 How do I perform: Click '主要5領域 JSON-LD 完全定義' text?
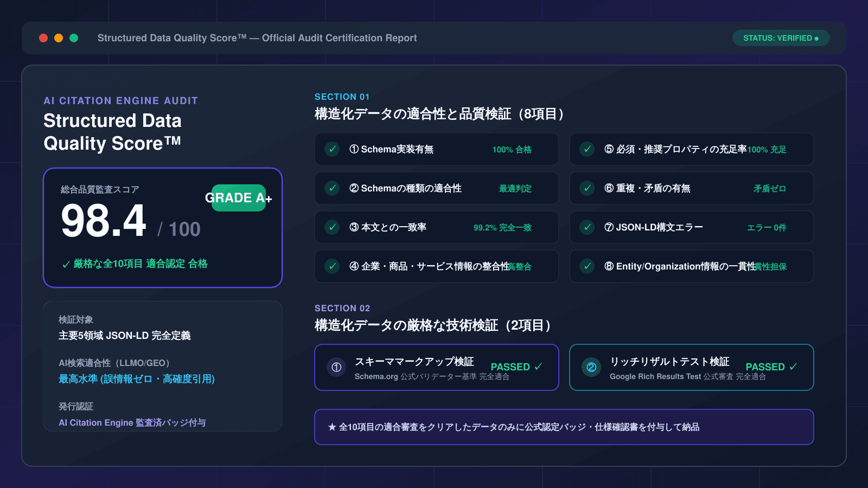coord(125,336)
